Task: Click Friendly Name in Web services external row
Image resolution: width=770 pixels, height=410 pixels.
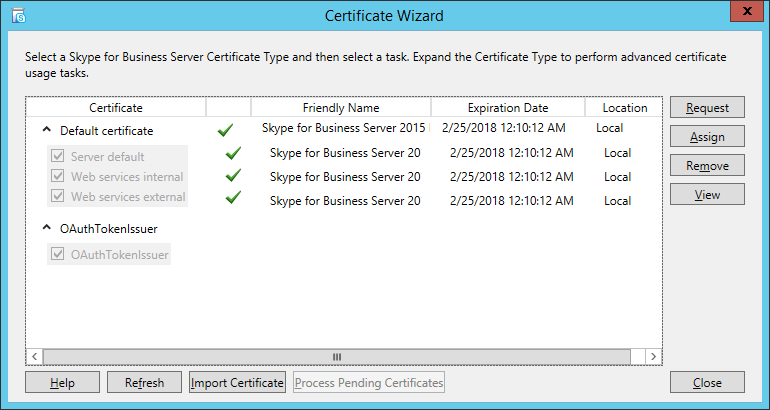Action: [x=345, y=200]
